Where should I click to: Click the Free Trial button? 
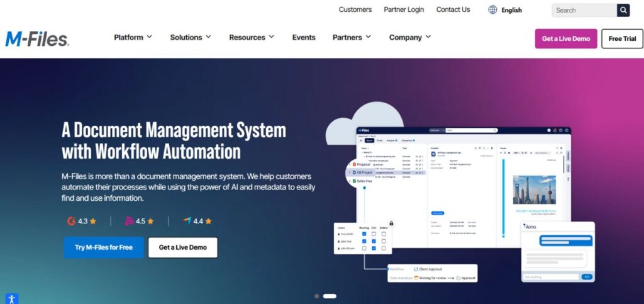622,38
